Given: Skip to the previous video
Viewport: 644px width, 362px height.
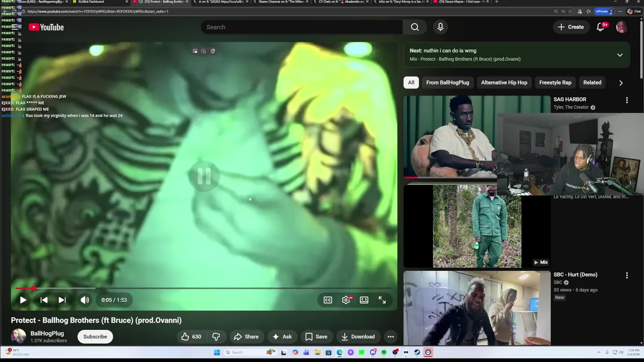Looking at the screenshot, I should tap(44, 300).
